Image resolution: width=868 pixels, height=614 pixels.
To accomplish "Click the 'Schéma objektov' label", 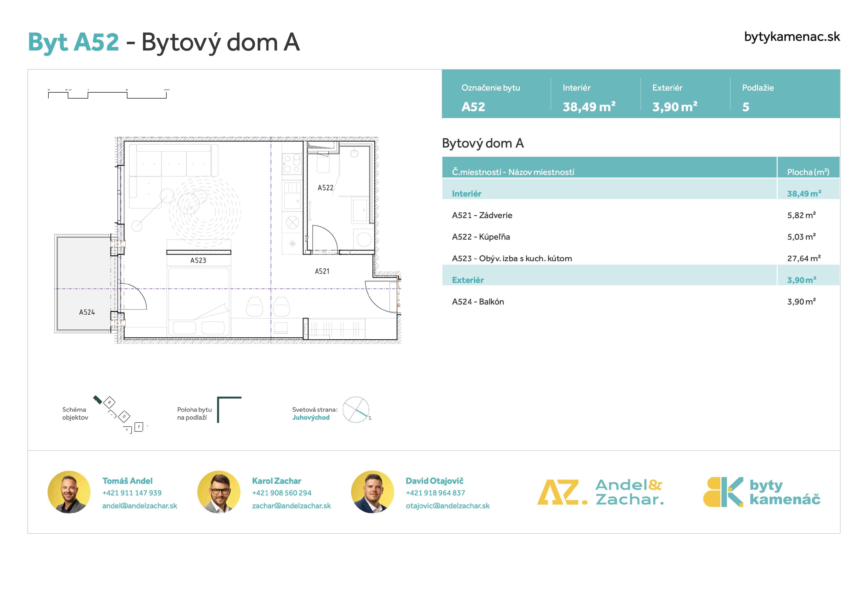I will (75, 413).
